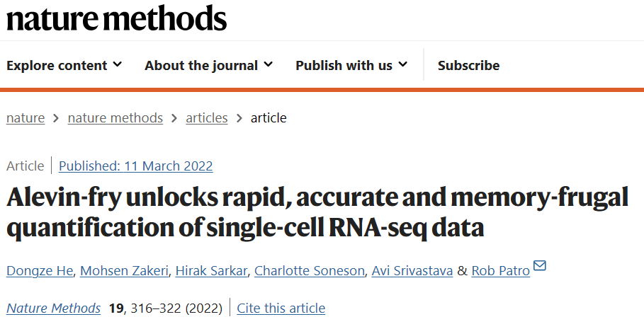Open the Nature Methods journal citation link

[53, 308]
